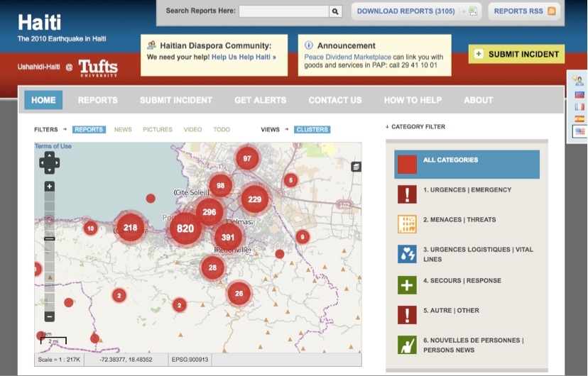Go to the How To Help tab

pyautogui.click(x=413, y=100)
